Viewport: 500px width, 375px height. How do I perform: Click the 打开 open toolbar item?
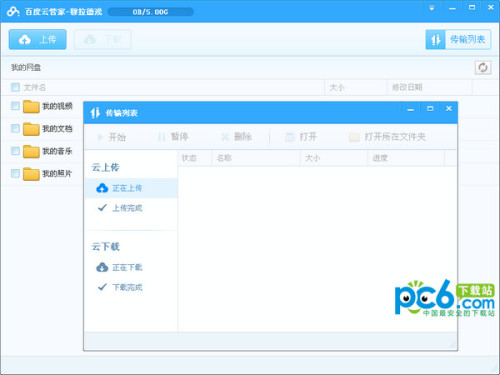pos(301,137)
